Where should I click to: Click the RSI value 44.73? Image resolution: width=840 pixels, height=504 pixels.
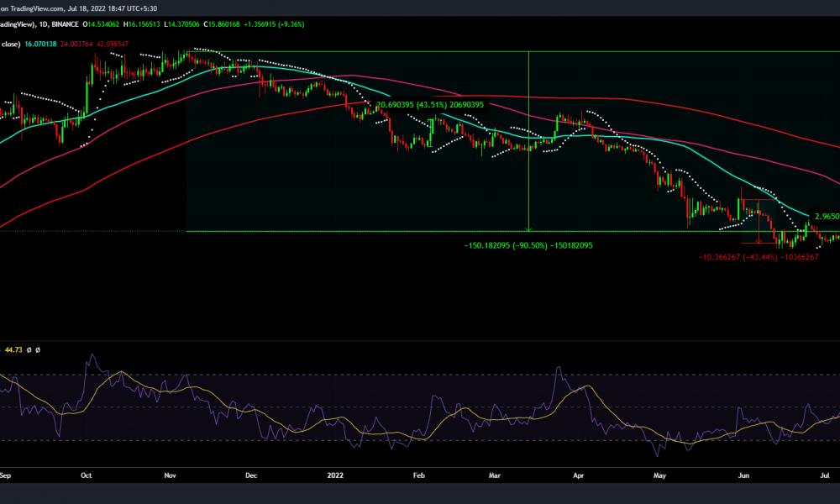[x=13, y=349]
